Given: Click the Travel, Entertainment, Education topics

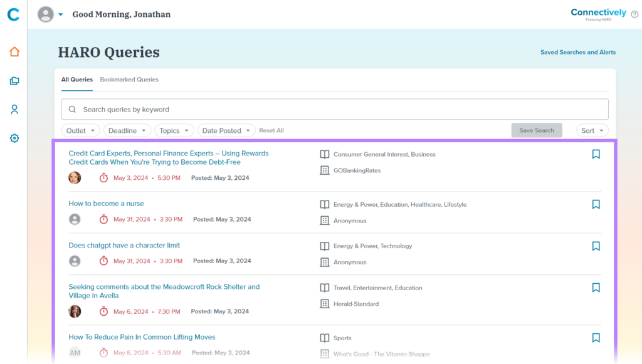Looking at the screenshot, I should 378,288.
